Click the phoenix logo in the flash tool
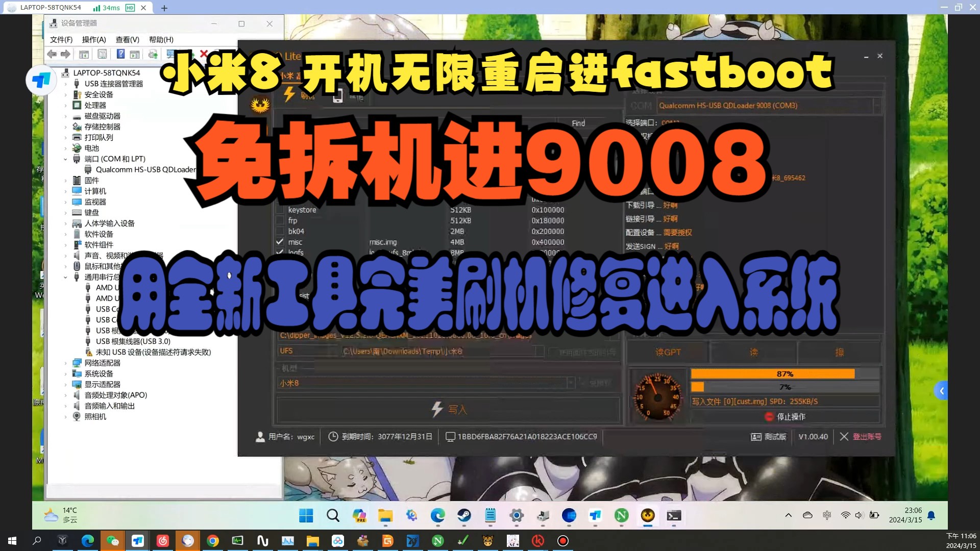 pos(260,105)
